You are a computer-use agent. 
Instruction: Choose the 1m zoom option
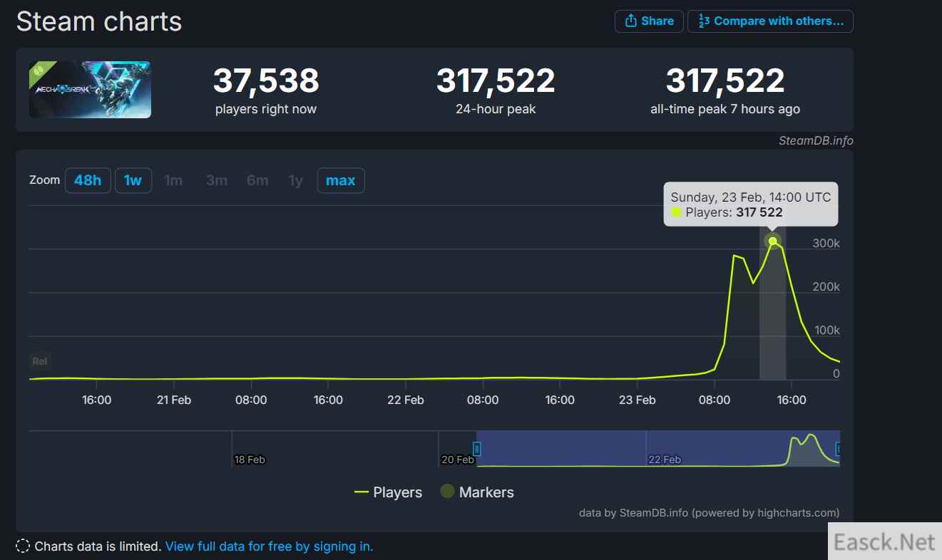pyautogui.click(x=173, y=180)
